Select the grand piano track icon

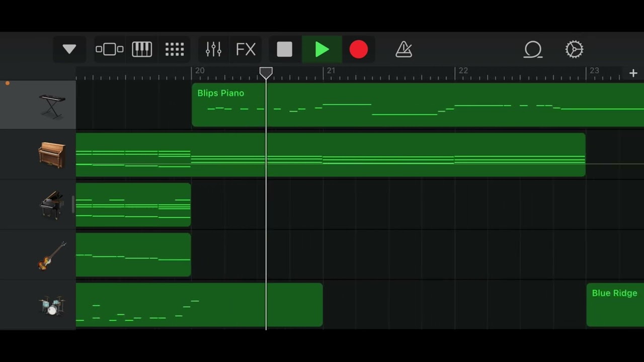click(x=52, y=205)
